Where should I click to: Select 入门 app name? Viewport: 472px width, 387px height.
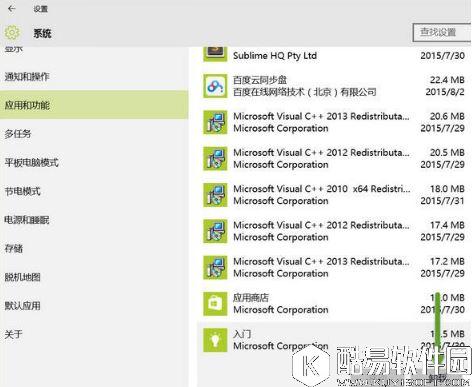[x=242, y=334]
